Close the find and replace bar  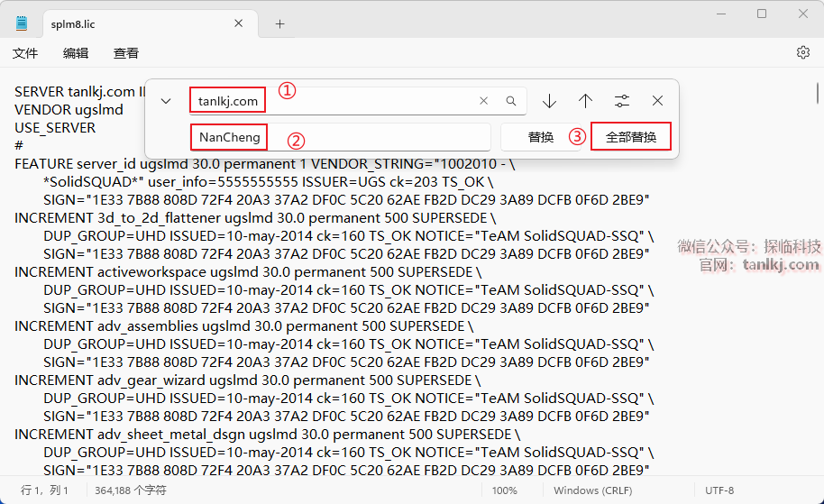point(658,101)
